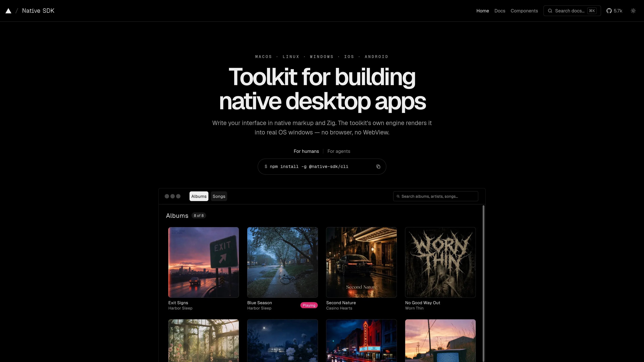Click the search albums, artists, songs field
644x362 pixels.
tap(436, 196)
